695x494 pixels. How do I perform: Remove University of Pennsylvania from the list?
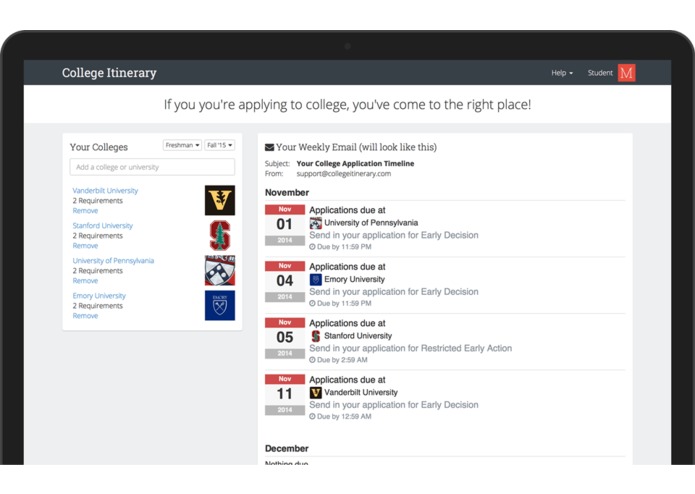[85, 280]
